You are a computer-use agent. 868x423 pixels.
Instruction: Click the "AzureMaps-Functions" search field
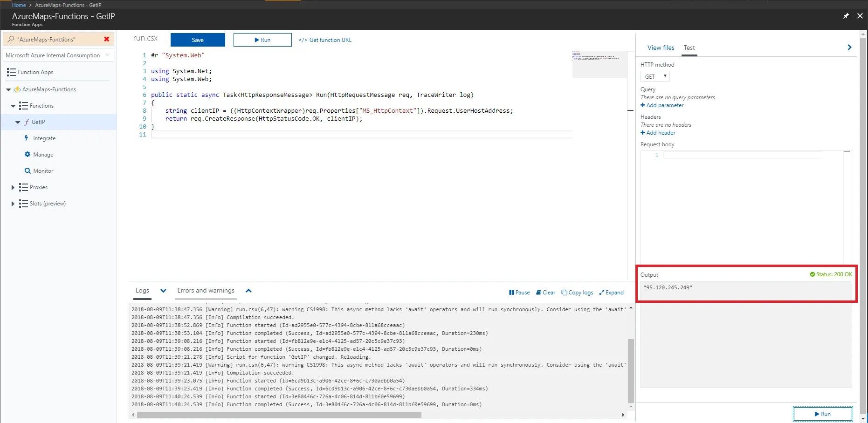click(58, 39)
